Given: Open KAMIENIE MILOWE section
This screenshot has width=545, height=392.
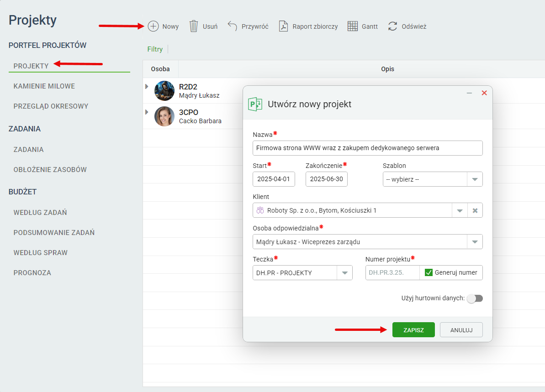Looking at the screenshot, I should (44, 86).
